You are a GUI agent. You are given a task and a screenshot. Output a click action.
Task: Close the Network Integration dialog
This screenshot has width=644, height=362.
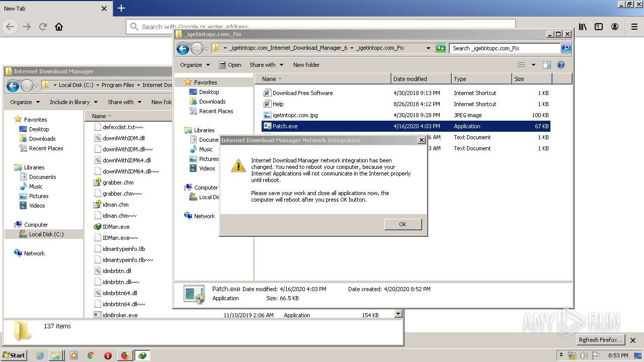422,140
